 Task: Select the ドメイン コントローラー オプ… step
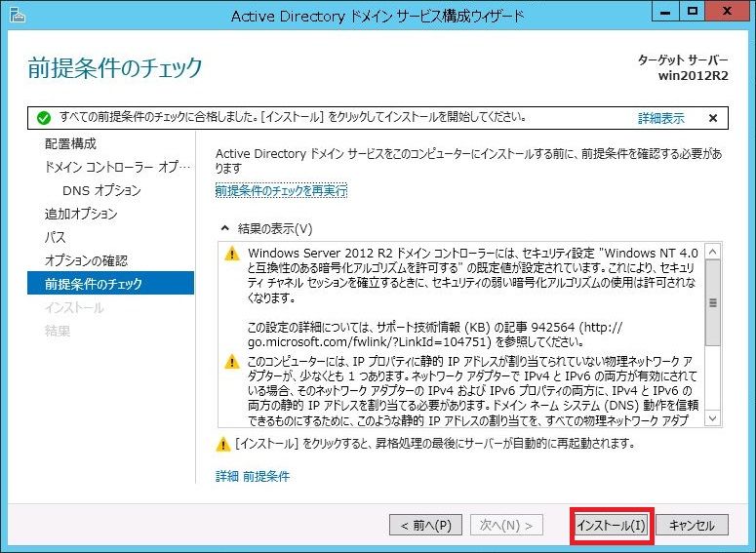[117, 167]
